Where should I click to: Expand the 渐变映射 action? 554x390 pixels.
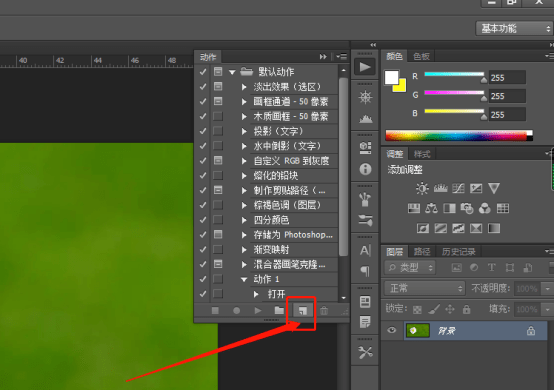[x=244, y=249]
